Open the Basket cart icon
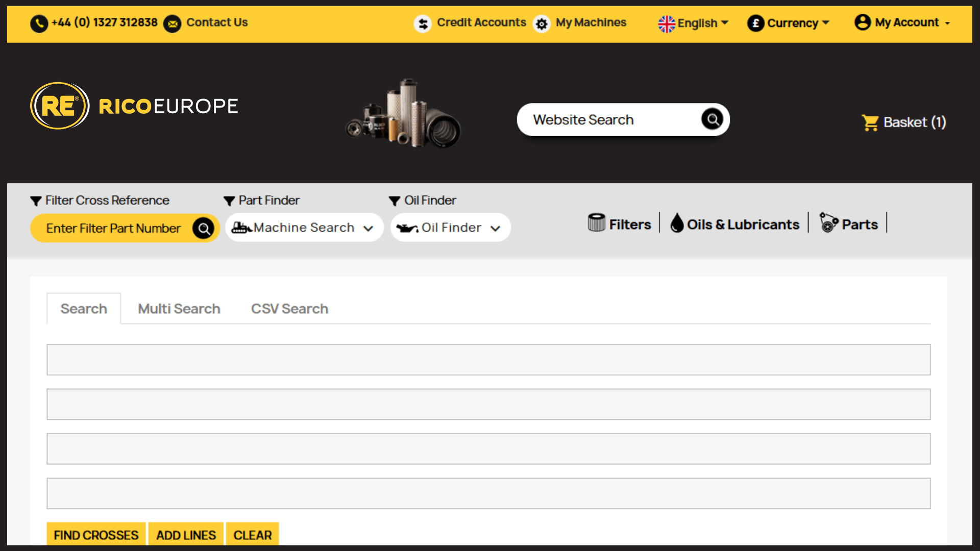 pyautogui.click(x=870, y=122)
